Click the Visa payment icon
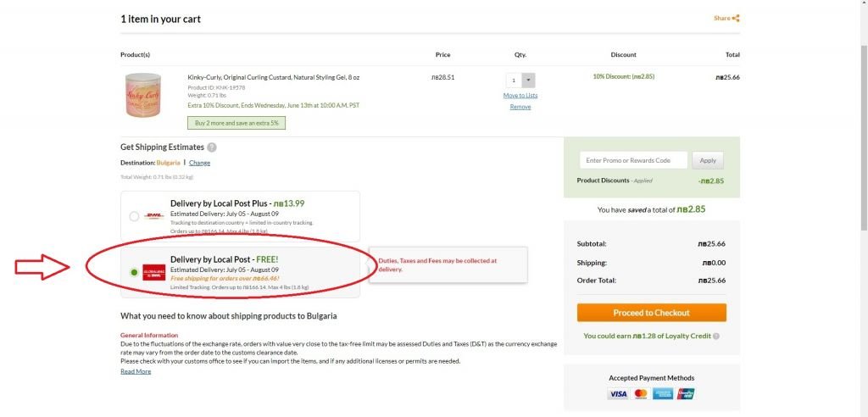 click(617, 394)
